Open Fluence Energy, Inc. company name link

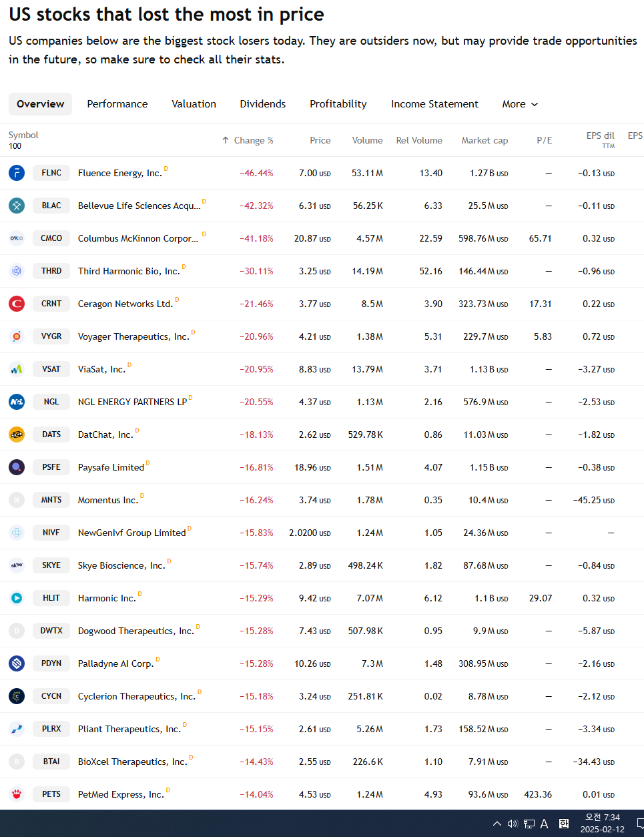pos(120,174)
